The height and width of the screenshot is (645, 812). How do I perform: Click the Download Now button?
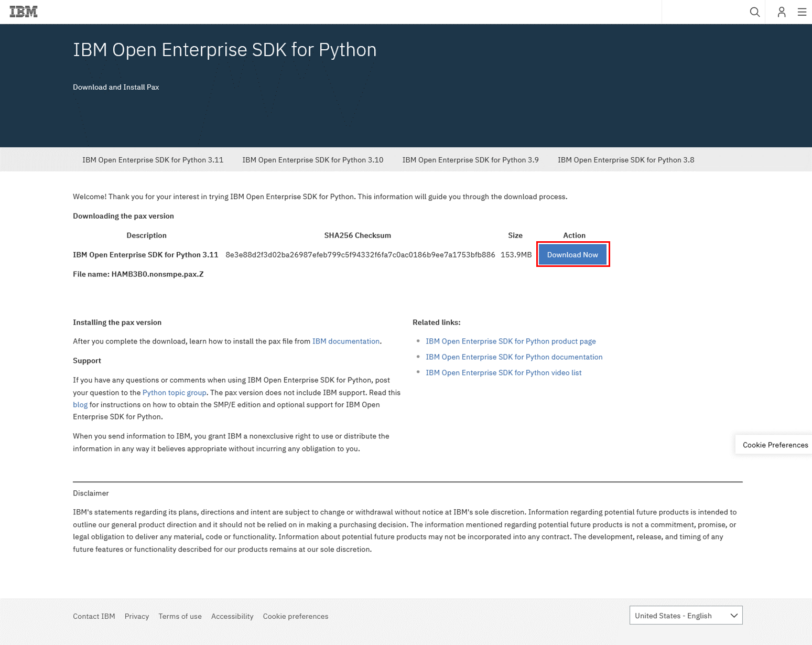click(x=572, y=254)
